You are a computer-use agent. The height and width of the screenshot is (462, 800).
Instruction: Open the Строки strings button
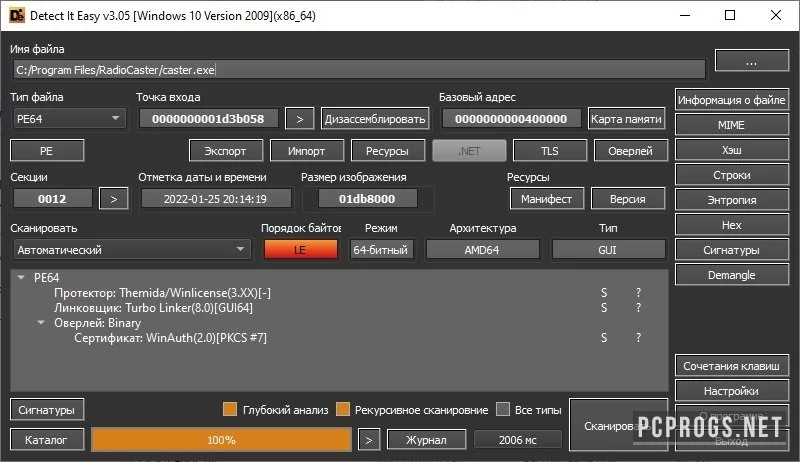pos(732,175)
